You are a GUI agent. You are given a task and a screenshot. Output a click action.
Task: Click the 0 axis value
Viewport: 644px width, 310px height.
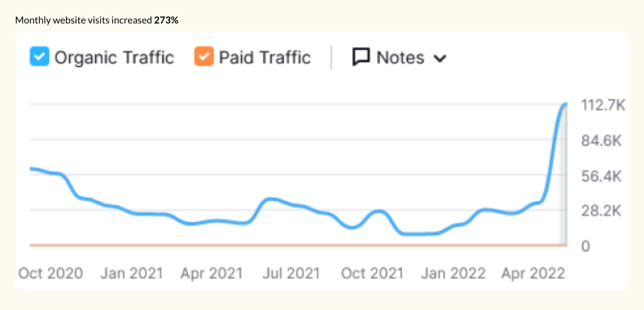click(586, 246)
